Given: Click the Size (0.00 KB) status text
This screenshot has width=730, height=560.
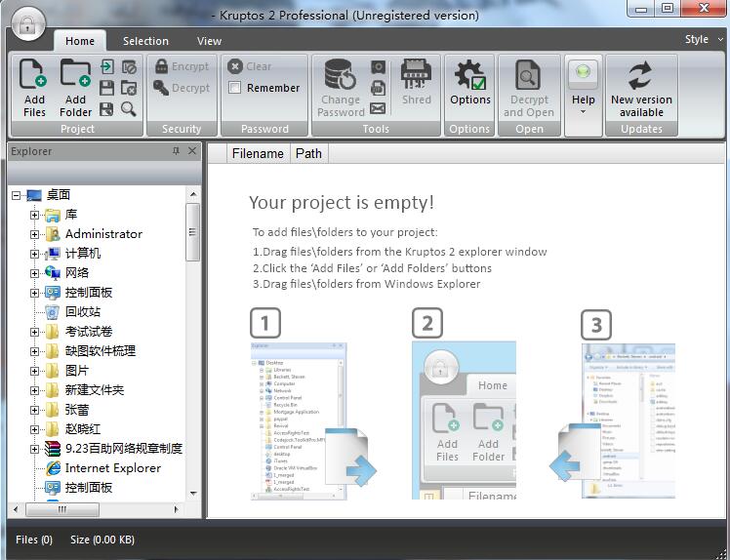Looking at the screenshot, I should coord(102,540).
